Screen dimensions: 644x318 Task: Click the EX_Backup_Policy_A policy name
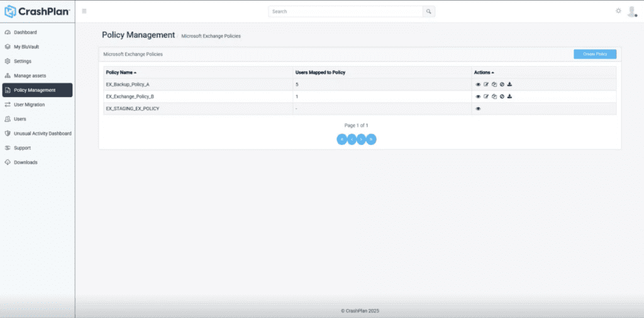coord(128,84)
